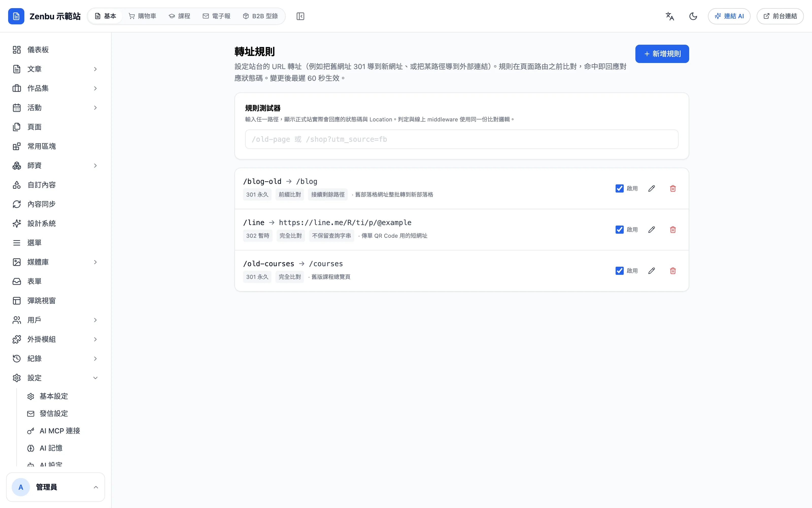Disable the /old-courses rule checkbox
The width and height of the screenshot is (812, 508).
click(x=619, y=271)
